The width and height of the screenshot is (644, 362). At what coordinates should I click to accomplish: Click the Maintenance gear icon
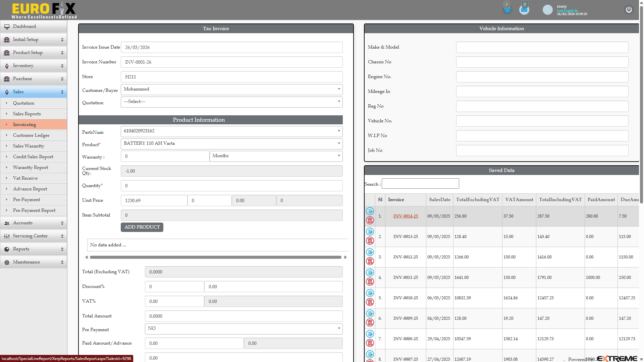coord(7,262)
